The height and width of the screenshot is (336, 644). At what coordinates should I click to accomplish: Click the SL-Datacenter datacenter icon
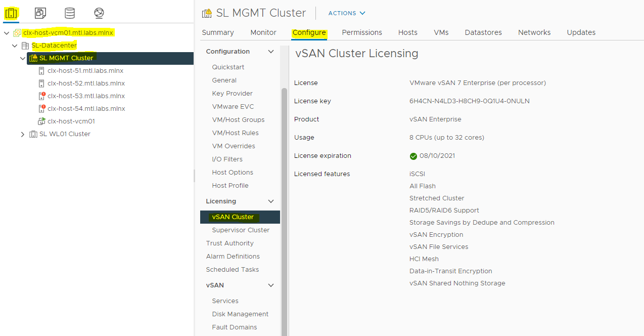[x=25, y=46]
